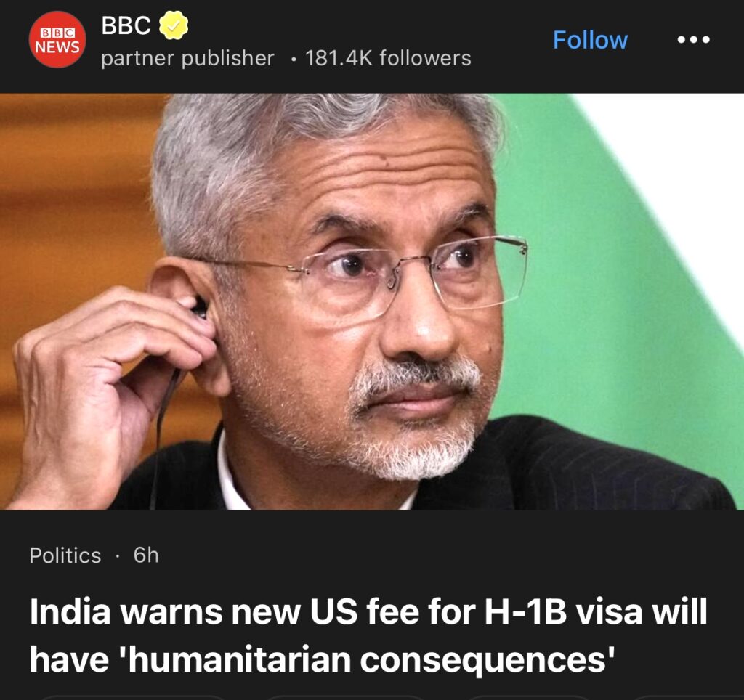Select the 'partner publisher' label
Screen dimensions: 744x700
click(188, 59)
